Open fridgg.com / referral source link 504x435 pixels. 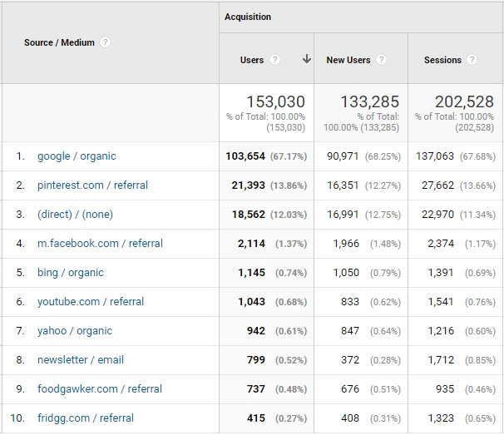point(86,418)
